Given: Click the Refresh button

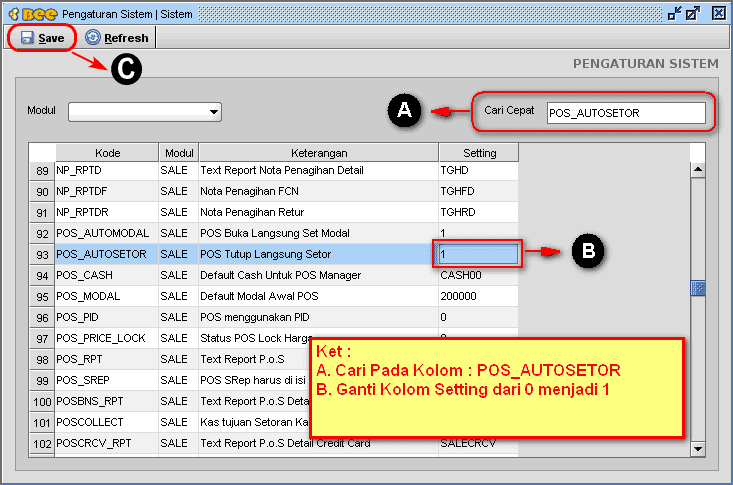Looking at the screenshot, I should (117, 38).
